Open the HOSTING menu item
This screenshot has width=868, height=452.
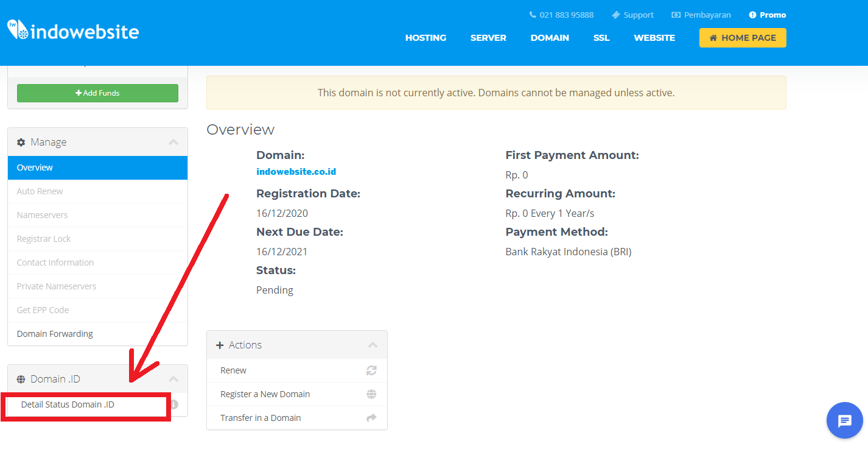(x=425, y=38)
